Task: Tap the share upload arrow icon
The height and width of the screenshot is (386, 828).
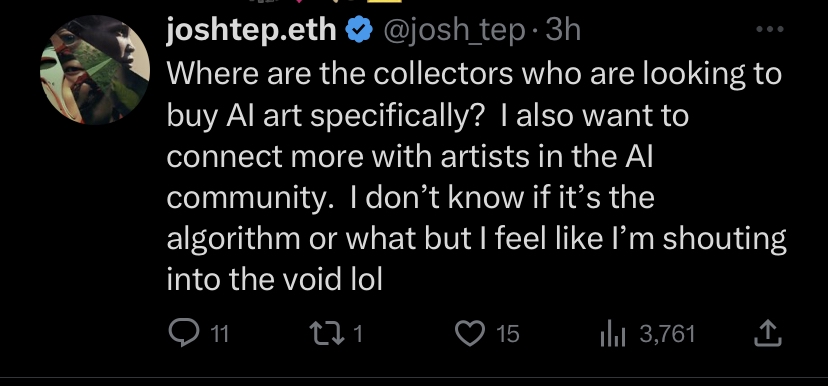Action: [x=767, y=333]
